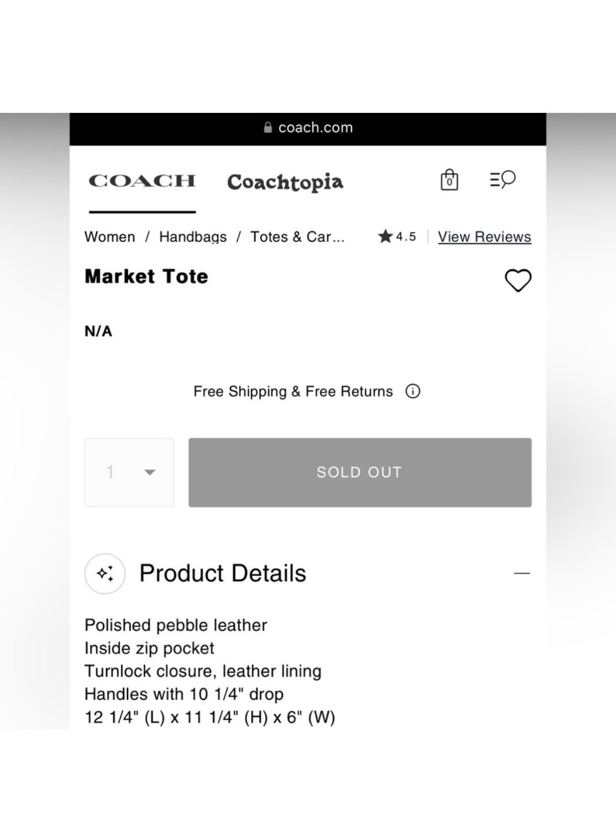The height and width of the screenshot is (840, 616).
Task: Add Market Tote to wishlist heart
Action: 518,280
